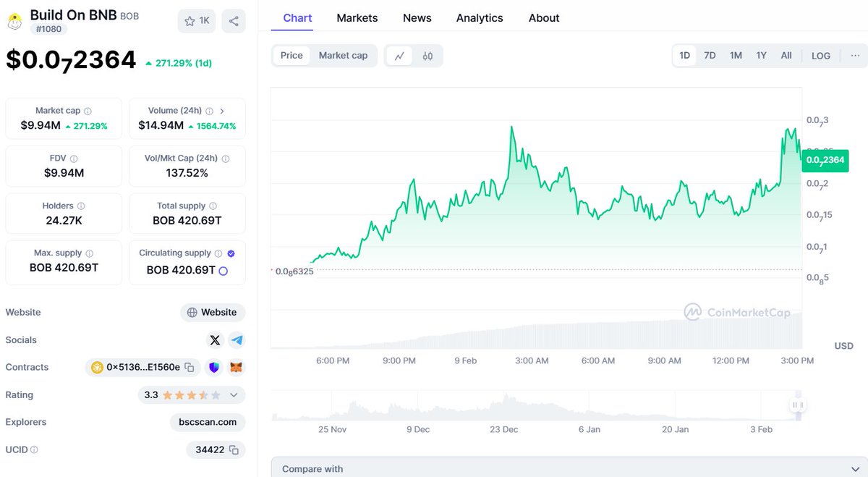The width and height of the screenshot is (868, 477).
Task: Visit the project Website link
Action: 213,313
